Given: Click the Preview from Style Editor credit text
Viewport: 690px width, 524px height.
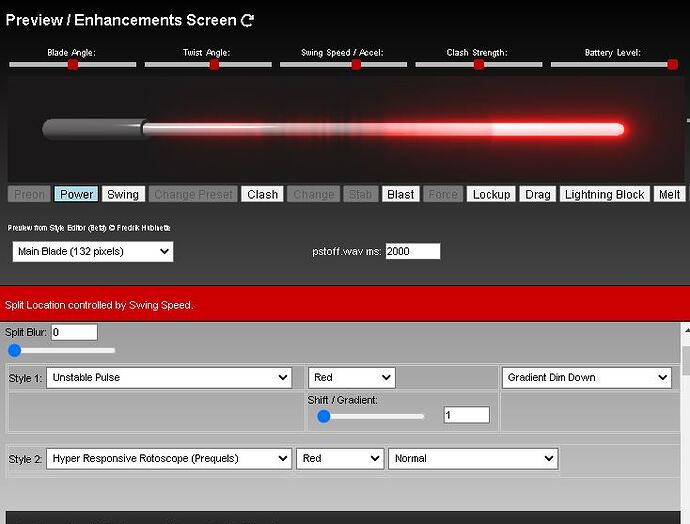Looking at the screenshot, I should coord(89,228).
